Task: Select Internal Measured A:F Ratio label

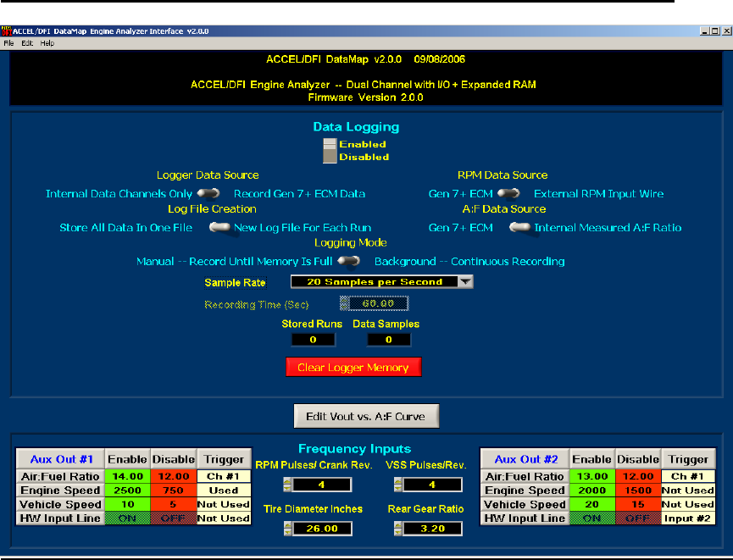Action: pyautogui.click(x=608, y=228)
